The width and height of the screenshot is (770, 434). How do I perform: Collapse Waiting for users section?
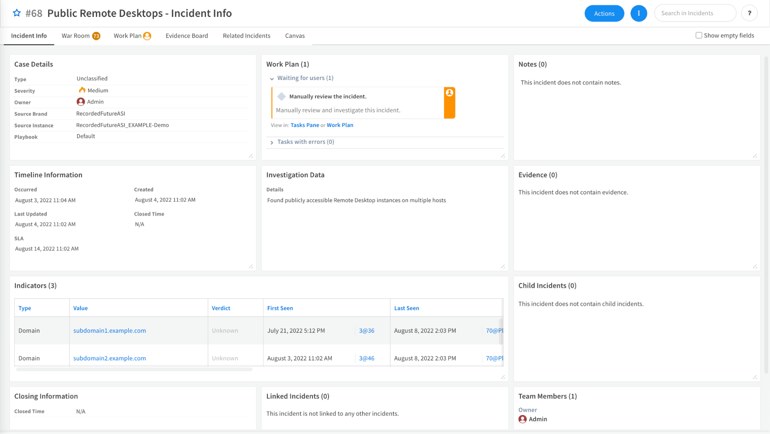coord(272,79)
